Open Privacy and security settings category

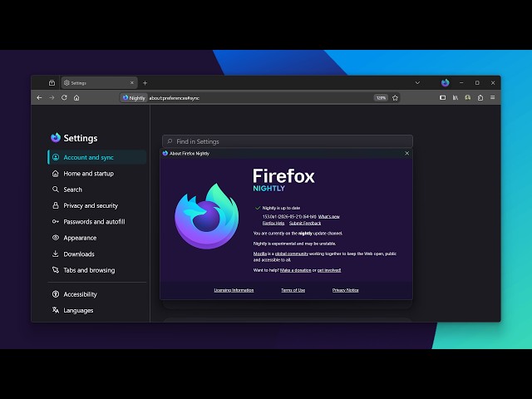pyautogui.click(x=97, y=205)
